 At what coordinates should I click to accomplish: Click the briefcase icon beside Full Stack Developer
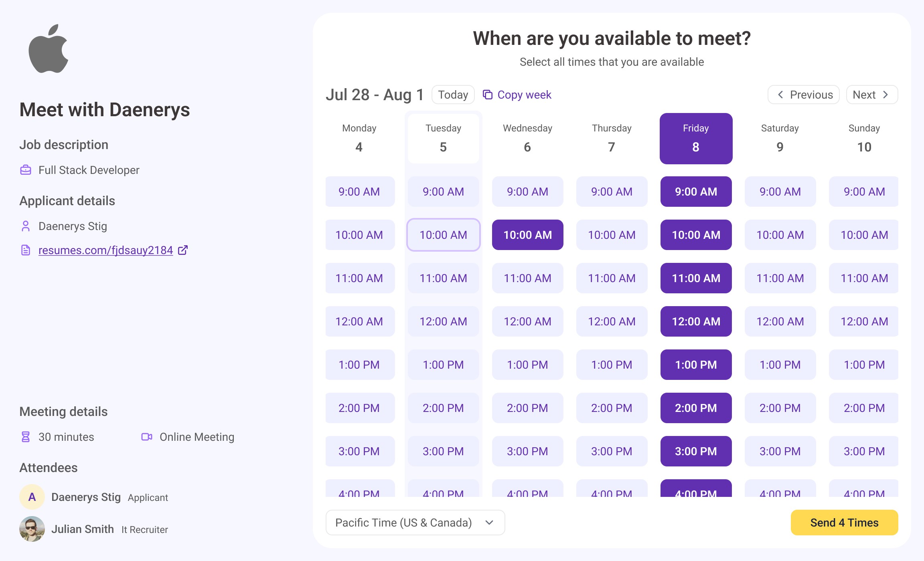click(x=26, y=170)
